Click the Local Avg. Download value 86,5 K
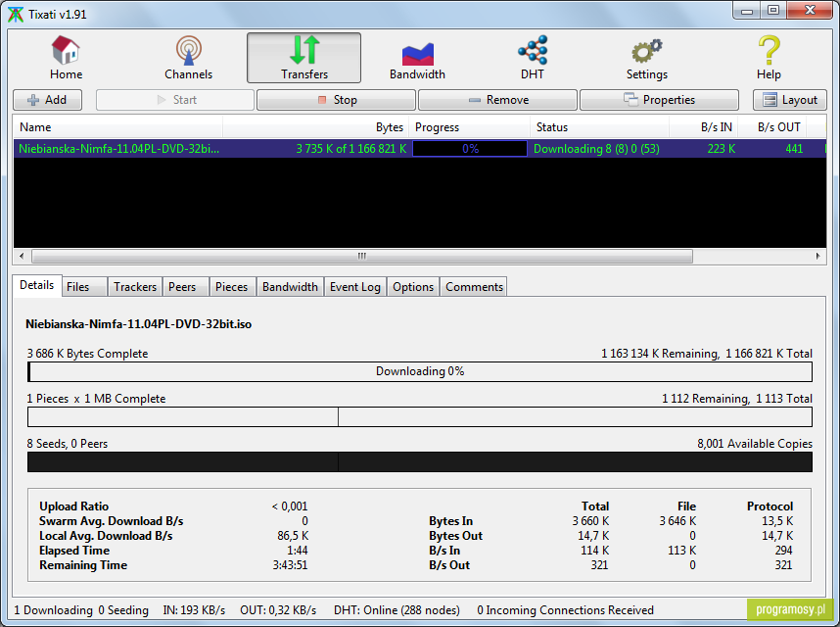This screenshot has height=627, width=840. pos(293,536)
